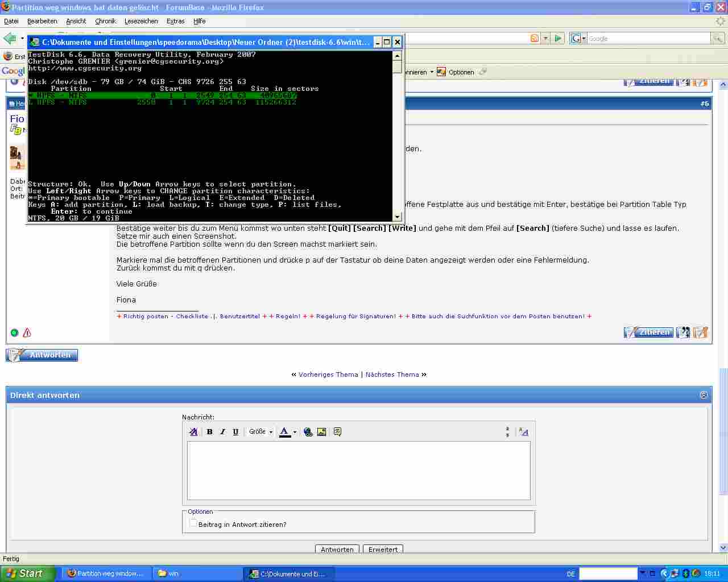Click the taskbar desk band input field

pyautogui.click(x=608, y=573)
